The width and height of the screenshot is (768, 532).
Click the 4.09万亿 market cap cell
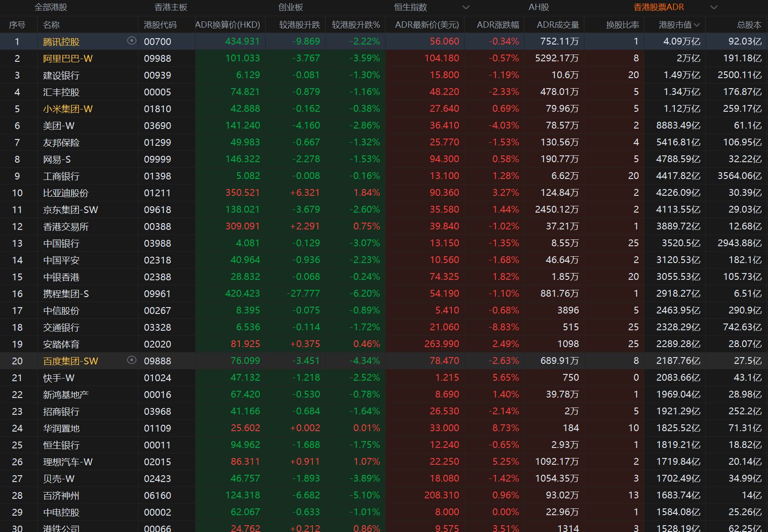point(682,41)
